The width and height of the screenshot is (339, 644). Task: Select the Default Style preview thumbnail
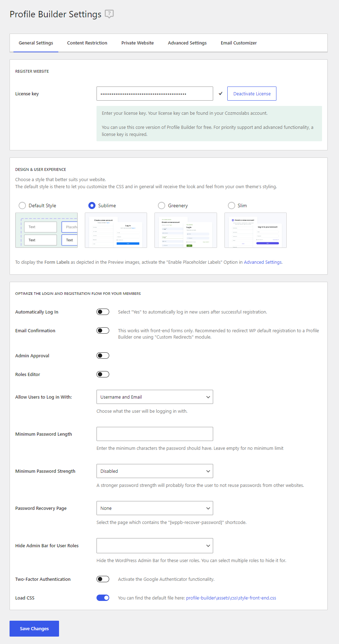click(46, 230)
